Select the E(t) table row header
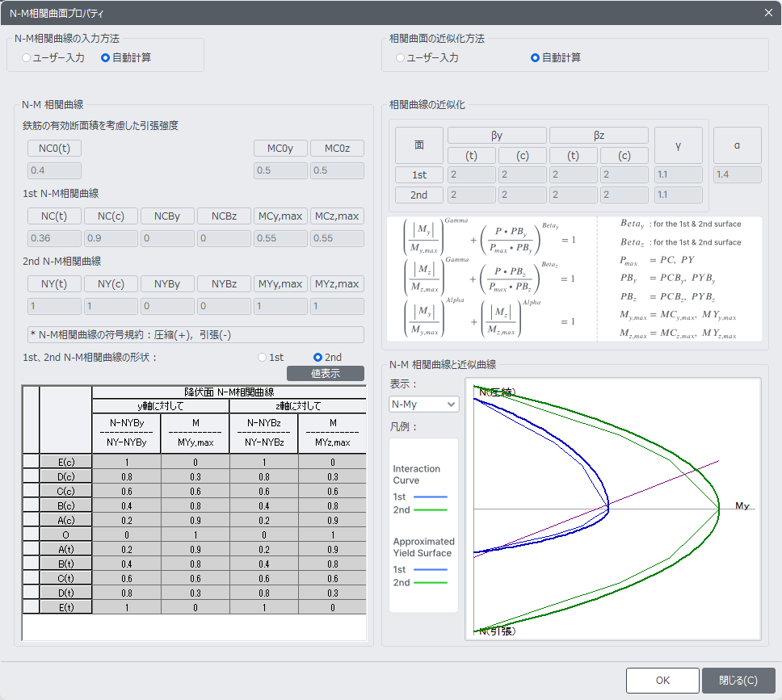 pos(65,607)
